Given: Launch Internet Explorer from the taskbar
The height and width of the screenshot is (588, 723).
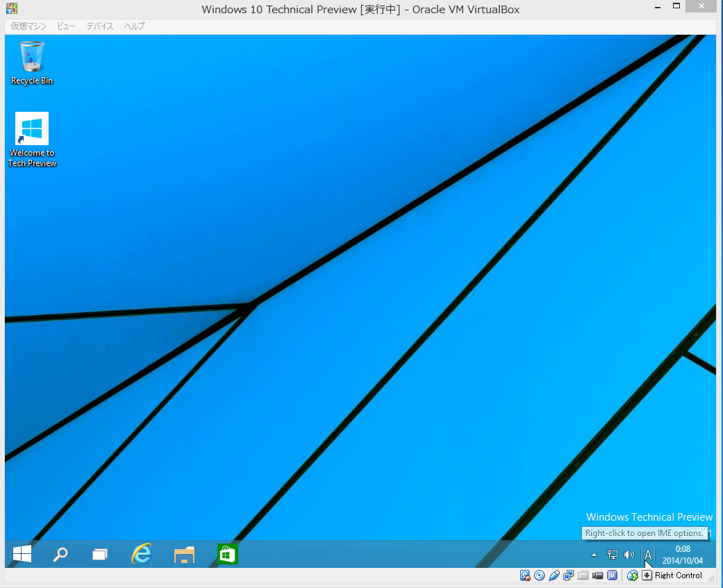Looking at the screenshot, I should pyautogui.click(x=141, y=554).
